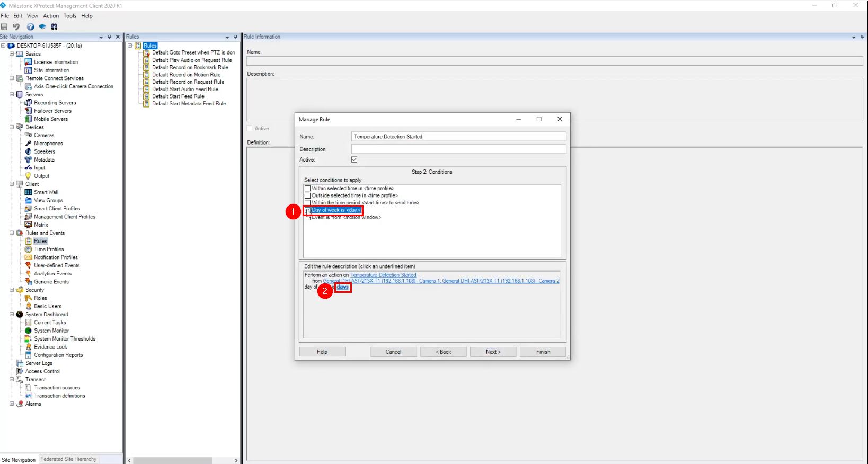Select the Metadata device icon
868x464 pixels.
point(29,159)
